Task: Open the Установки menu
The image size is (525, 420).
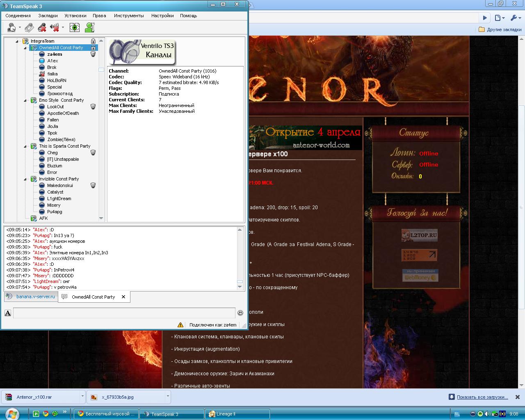Action: tap(75, 16)
